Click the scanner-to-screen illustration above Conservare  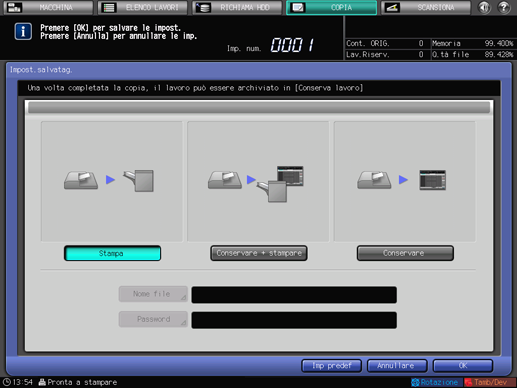(405, 181)
